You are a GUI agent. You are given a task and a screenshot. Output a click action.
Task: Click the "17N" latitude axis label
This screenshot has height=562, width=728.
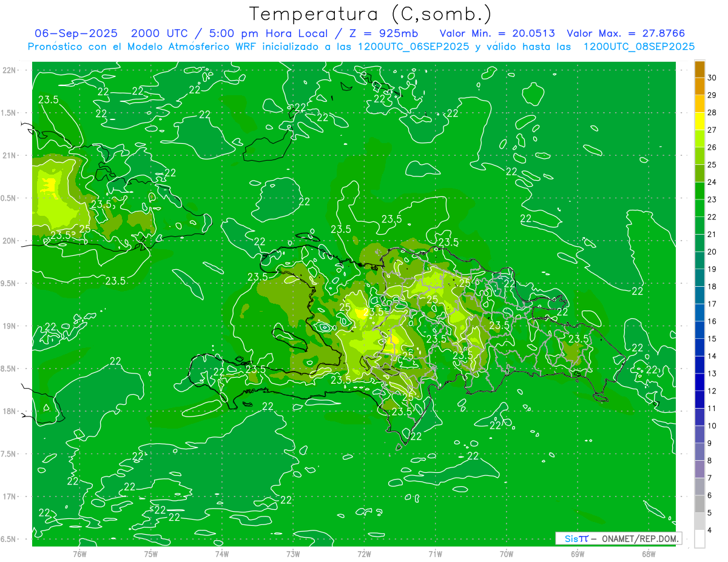point(9,497)
